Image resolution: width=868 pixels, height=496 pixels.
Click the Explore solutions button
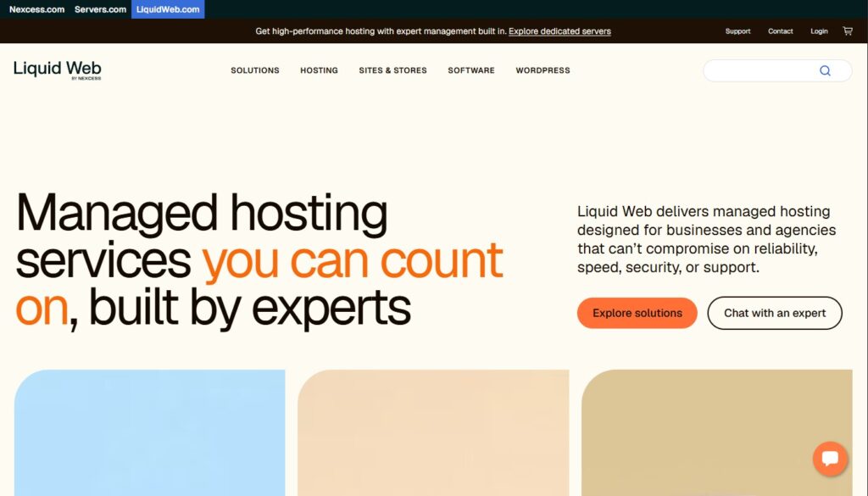point(637,313)
